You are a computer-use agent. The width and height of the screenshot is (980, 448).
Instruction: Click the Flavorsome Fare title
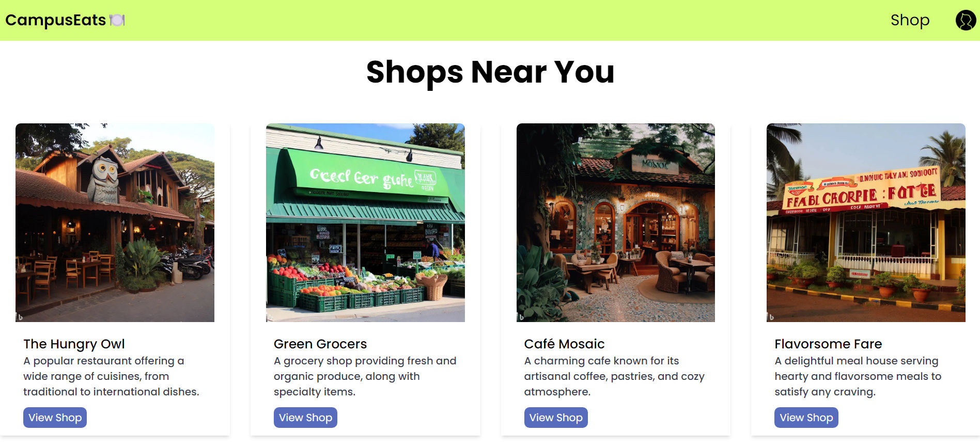(828, 344)
